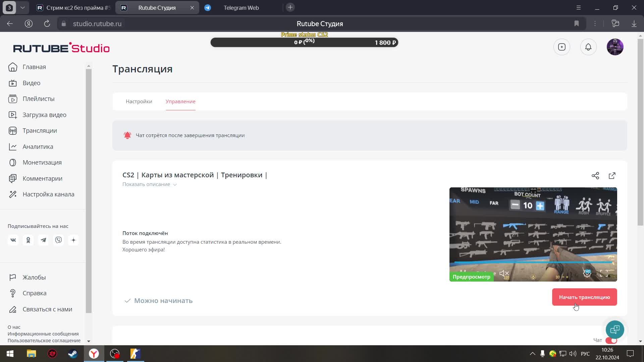Image resolution: width=644 pixels, height=362 pixels.
Task: Click the sidebar scrollbar
Action: [89, 191]
